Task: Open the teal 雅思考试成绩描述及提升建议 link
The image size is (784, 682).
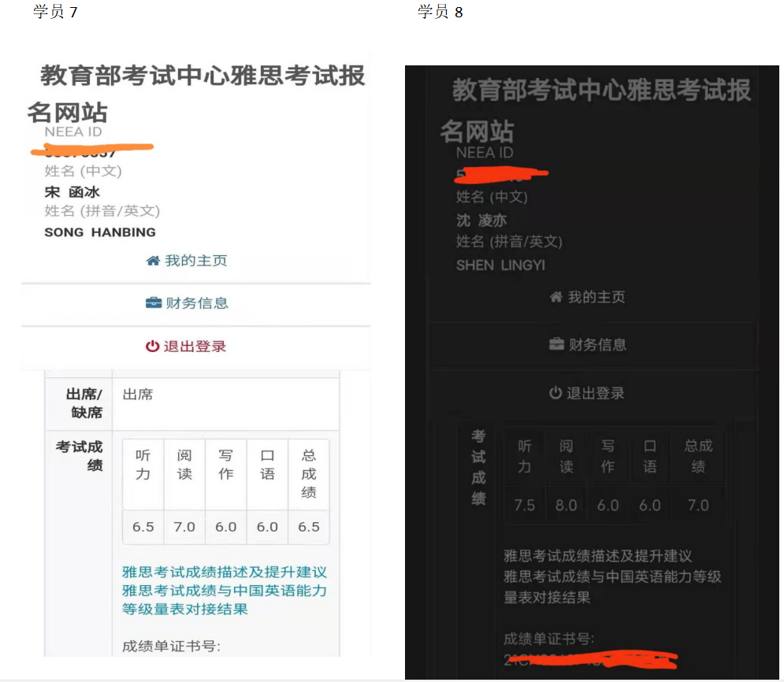Action: pyautogui.click(x=224, y=573)
